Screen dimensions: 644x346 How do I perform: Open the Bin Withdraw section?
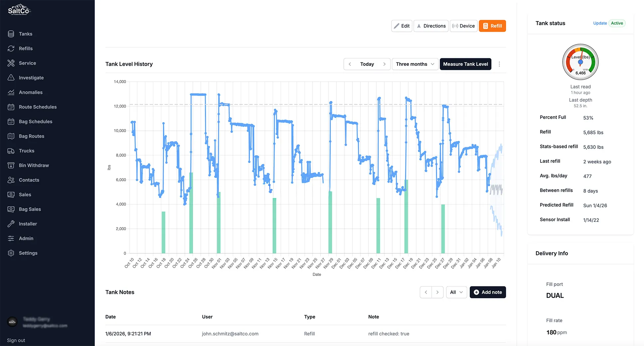(x=11, y=165)
